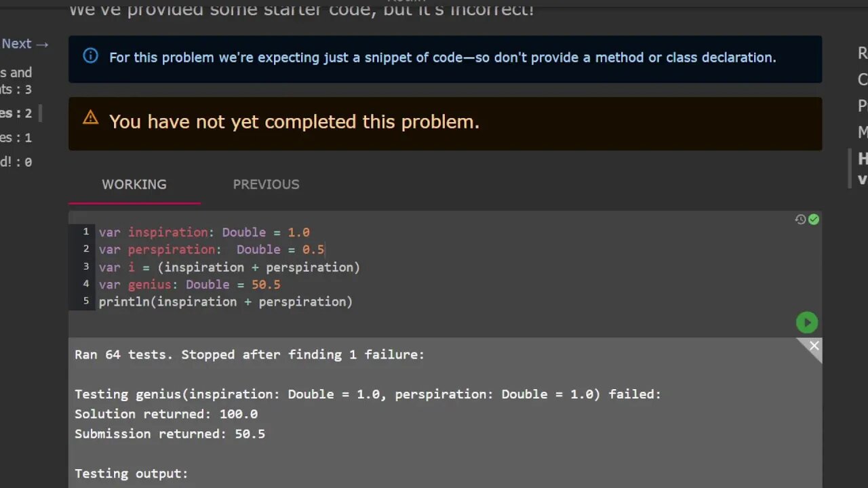Switch to the PREVIOUS tab
This screenshot has width=868, height=488.
pos(266,184)
